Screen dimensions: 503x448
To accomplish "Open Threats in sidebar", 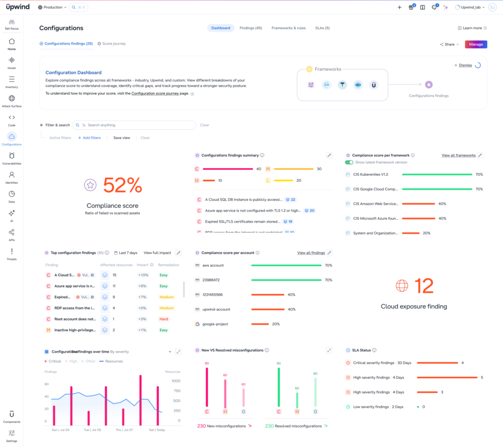I will pos(12,254).
